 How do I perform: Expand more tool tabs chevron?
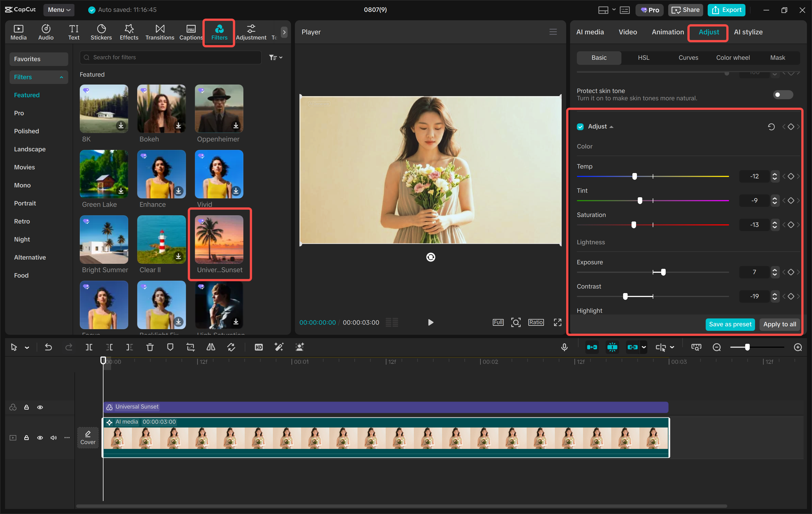(284, 32)
